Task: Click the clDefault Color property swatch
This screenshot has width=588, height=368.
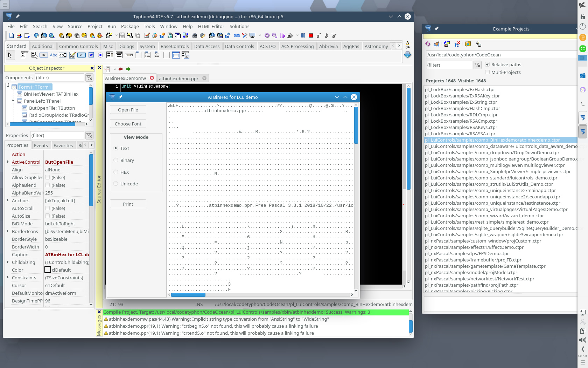Action: tap(48, 270)
